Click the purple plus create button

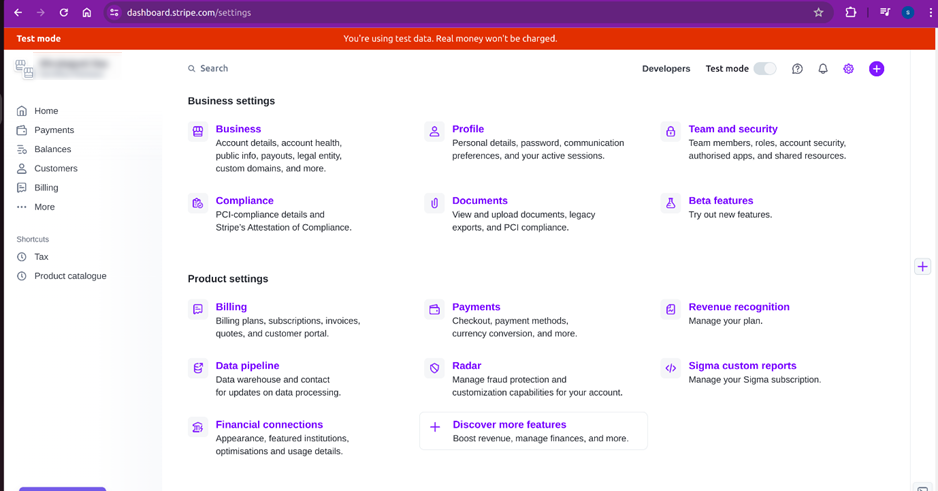(876, 69)
